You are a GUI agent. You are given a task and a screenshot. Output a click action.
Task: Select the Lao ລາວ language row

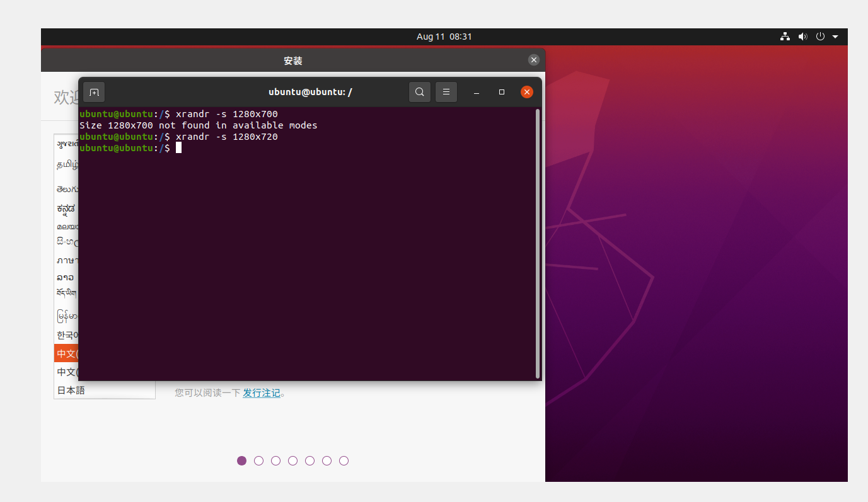[x=66, y=277]
